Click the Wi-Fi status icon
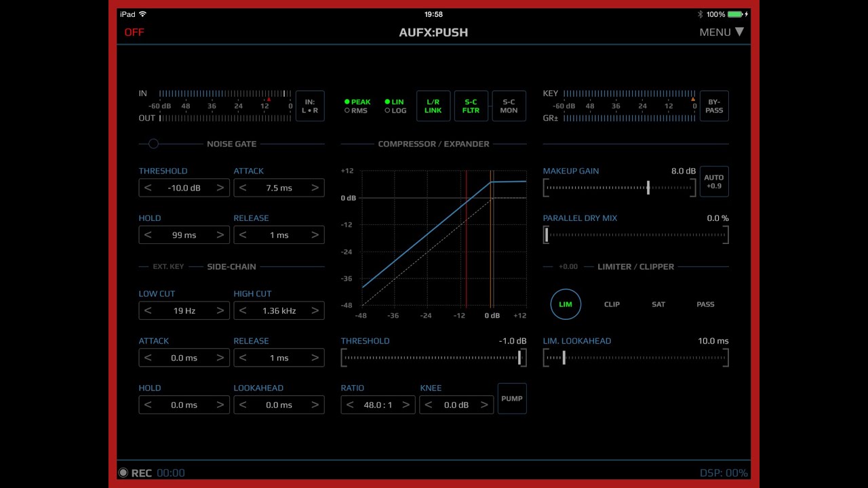 click(142, 14)
